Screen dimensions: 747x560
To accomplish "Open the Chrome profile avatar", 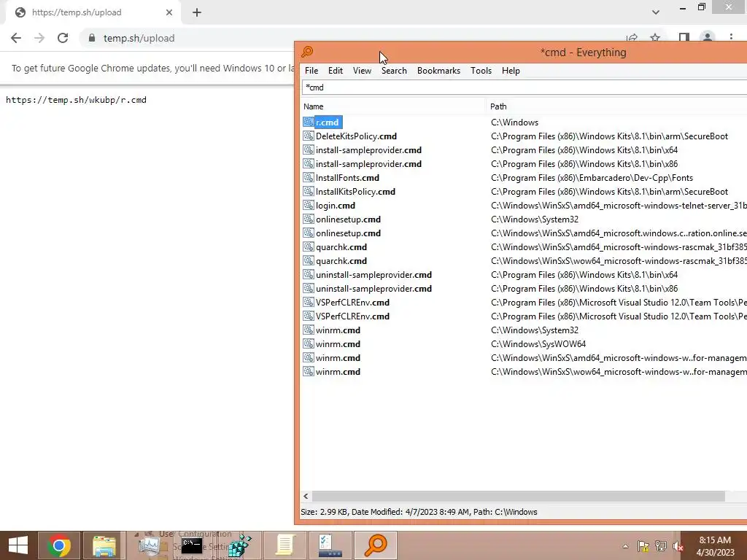I will (708, 38).
